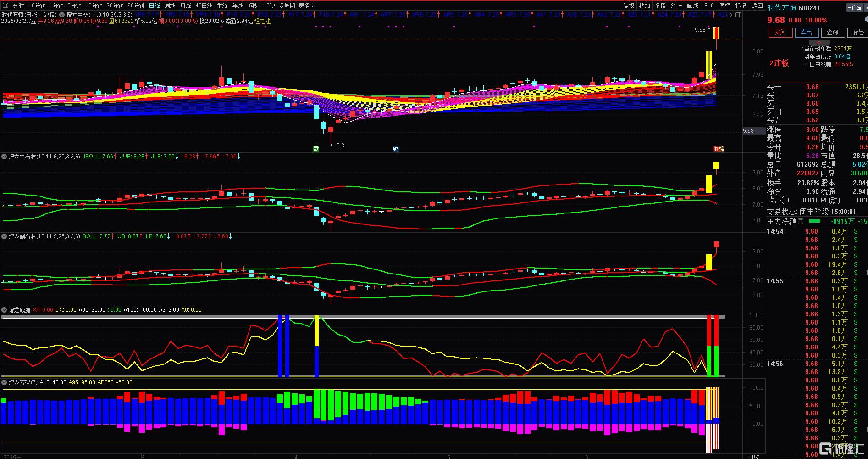Click the 财 event marker on chart

point(396,149)
